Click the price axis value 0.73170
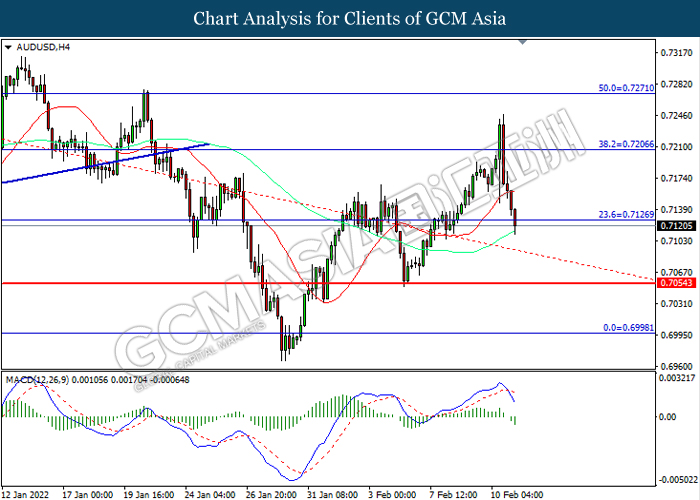 [x=676, y=53]
